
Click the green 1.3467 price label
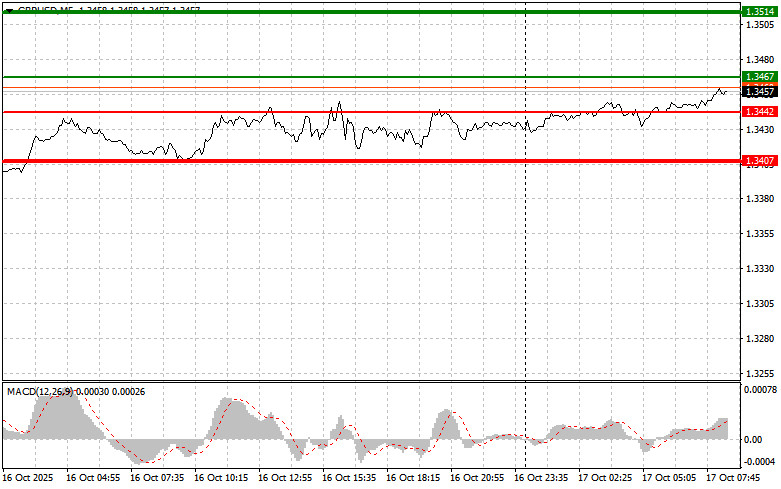pyautogui.click(x=759, y=76)
